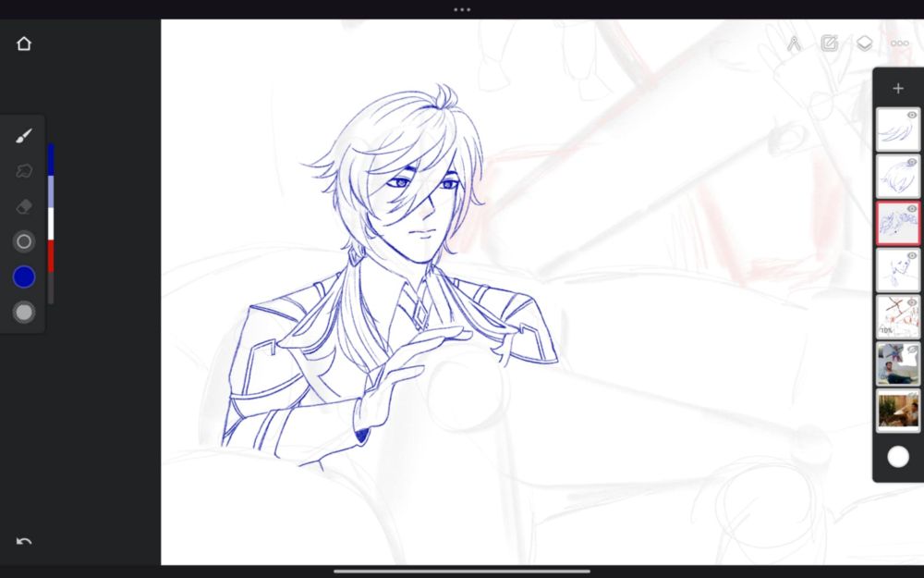Select the face sketch layer thumbnail
The height and width of the screenshot is (578, 924).
click(897, 270)
